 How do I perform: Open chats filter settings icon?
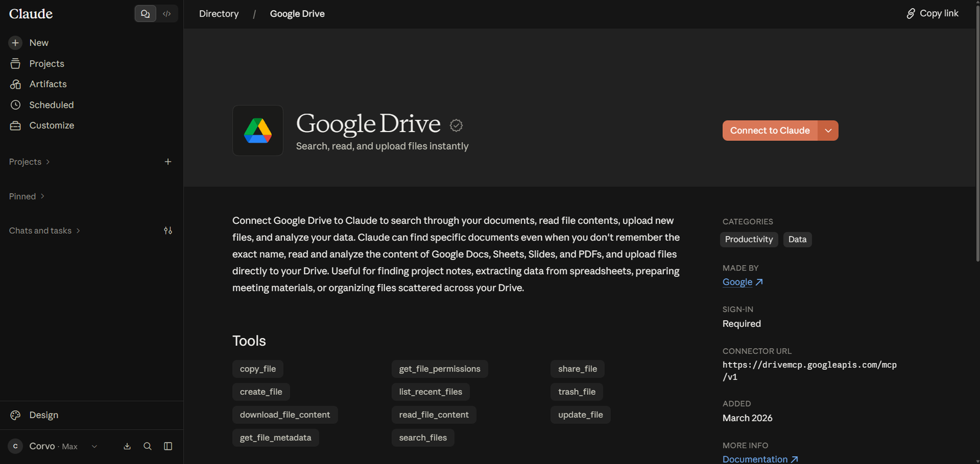click(x=168, y=231)
